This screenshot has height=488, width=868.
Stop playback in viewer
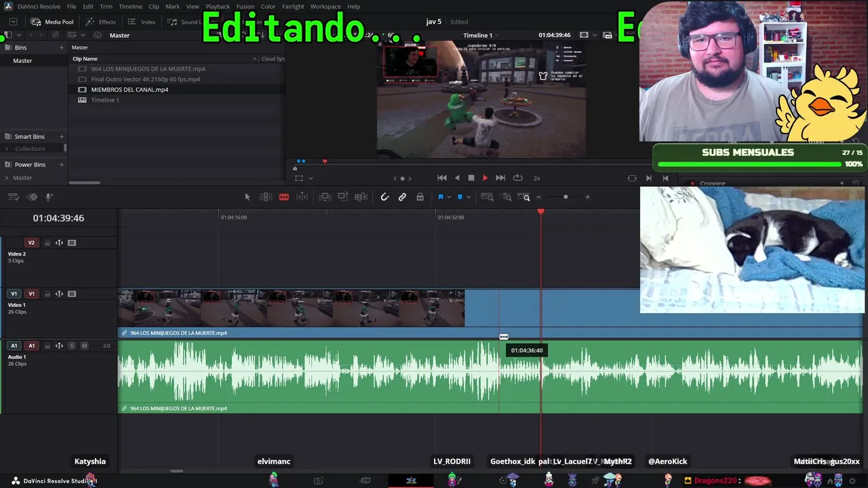coord(471,178)
